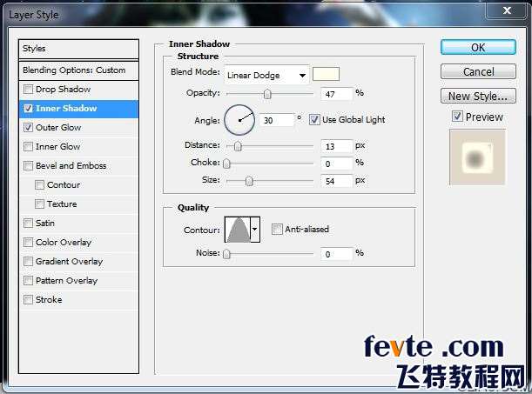Click the Quality contour curve thumbnail
Screen dimensions: 532x394
point(238,230)
